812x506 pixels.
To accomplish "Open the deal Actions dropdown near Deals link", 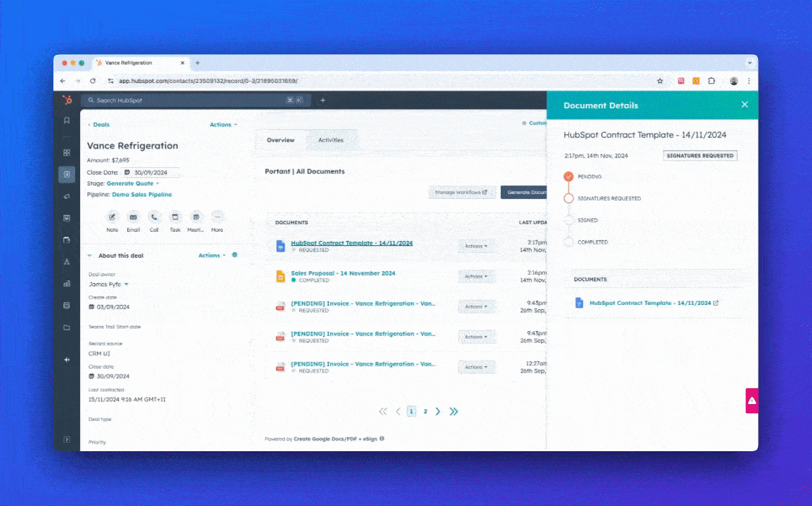I will pos(223,124).
